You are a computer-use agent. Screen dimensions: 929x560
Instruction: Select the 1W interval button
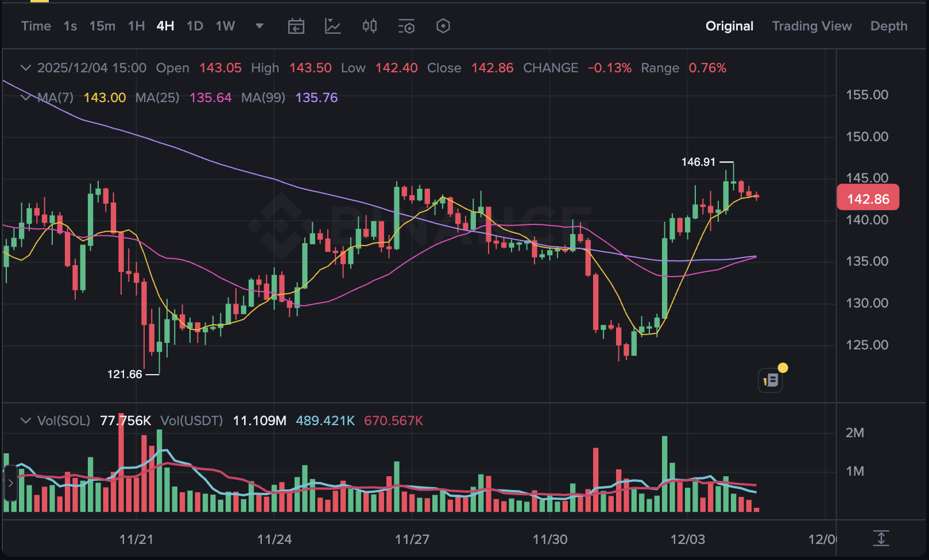pyautogui.click(x=225, y=26)
